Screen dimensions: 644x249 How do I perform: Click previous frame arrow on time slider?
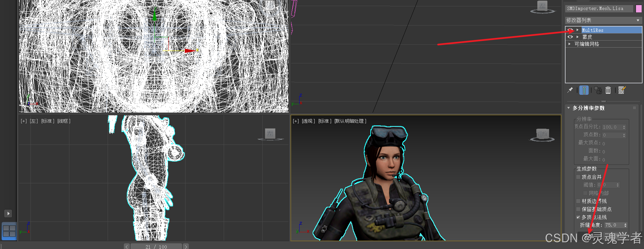point(127,247)
